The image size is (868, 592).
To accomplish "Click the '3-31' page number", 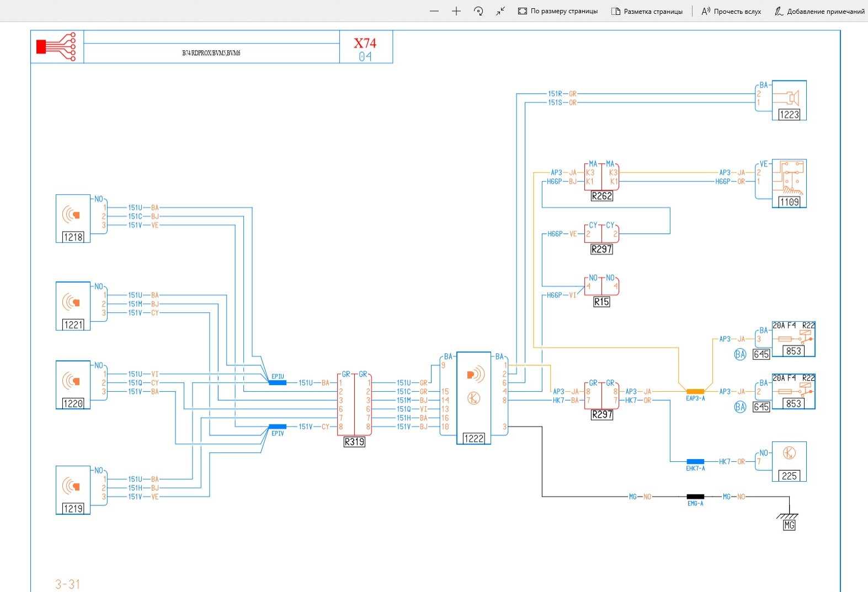I will click(68, 584).
